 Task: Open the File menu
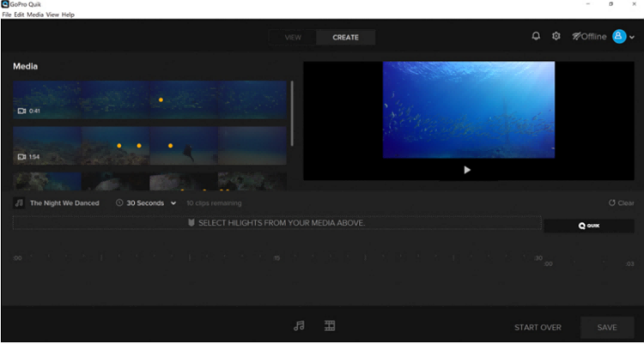pos(7,15)
